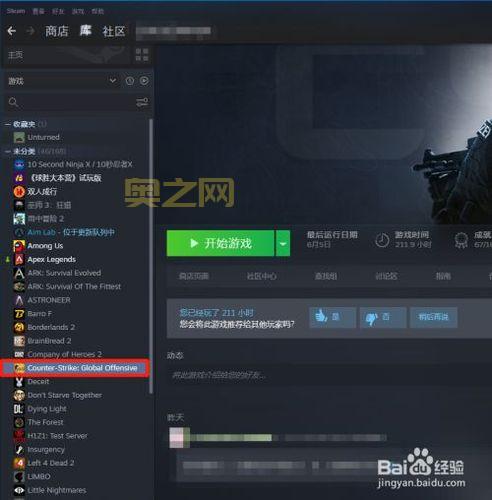Screen dimensions: 492x500
Task: Switch library to grid view icon
Action: [x=142, y=54]
